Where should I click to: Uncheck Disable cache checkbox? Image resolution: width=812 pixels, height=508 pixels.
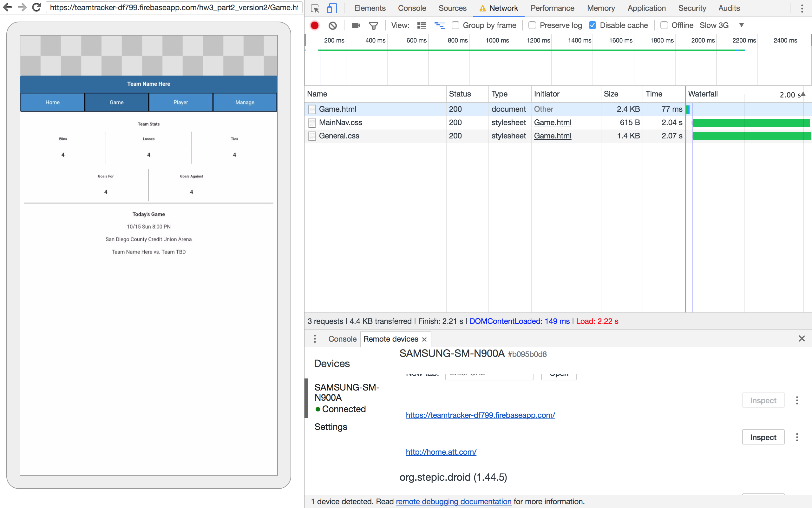coord(593,25)
